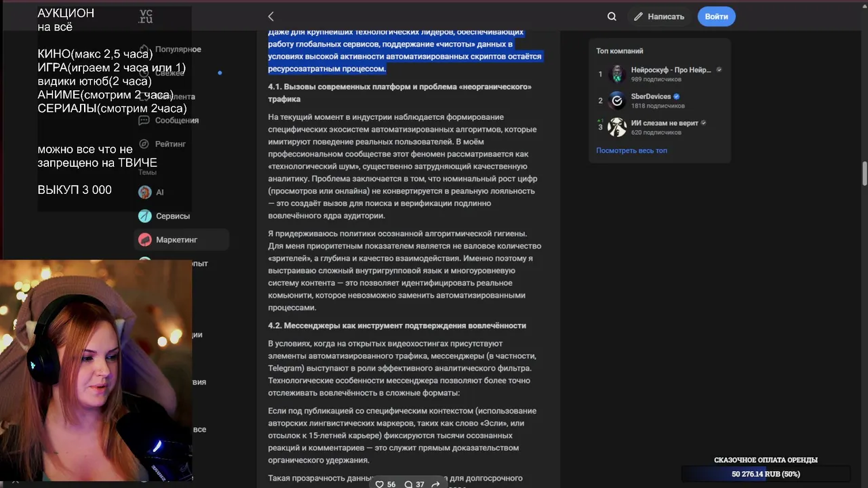Click the 989 подписчиков text
The height and width of the screenshot is (488, 868).
[656, 79]
